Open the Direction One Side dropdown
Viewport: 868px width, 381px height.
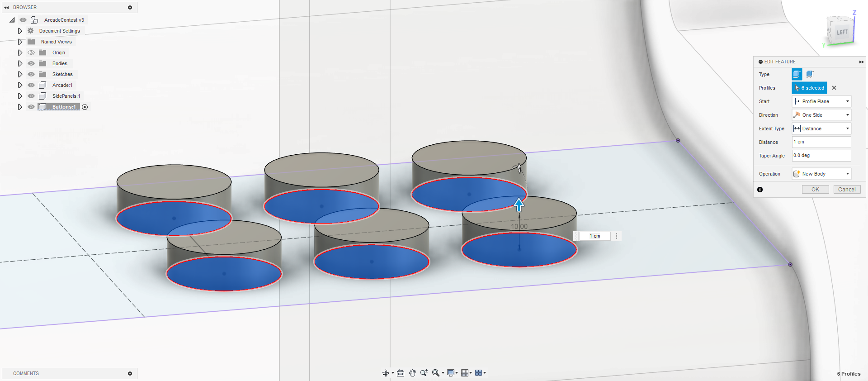coord(821,115)
